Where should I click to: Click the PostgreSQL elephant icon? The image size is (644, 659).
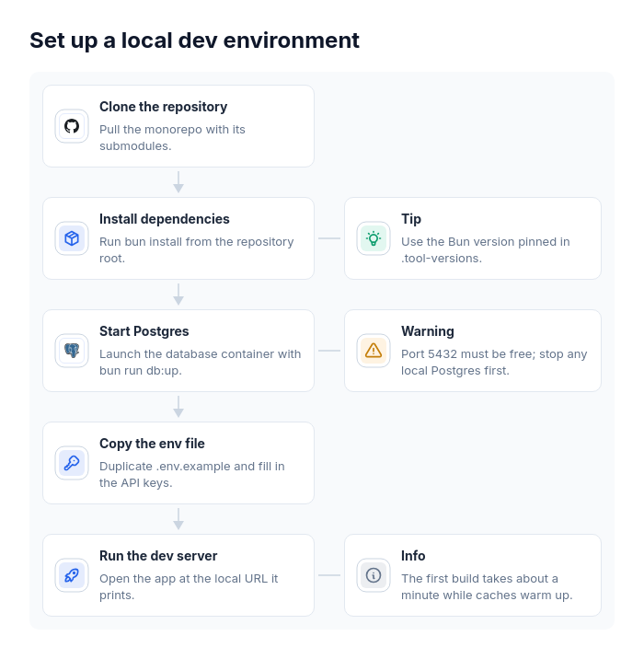point(72,351)
